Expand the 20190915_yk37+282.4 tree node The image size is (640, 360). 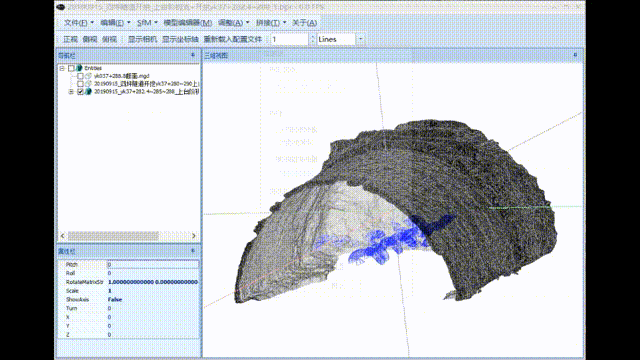pyautogui.click(x=71, y=92)
